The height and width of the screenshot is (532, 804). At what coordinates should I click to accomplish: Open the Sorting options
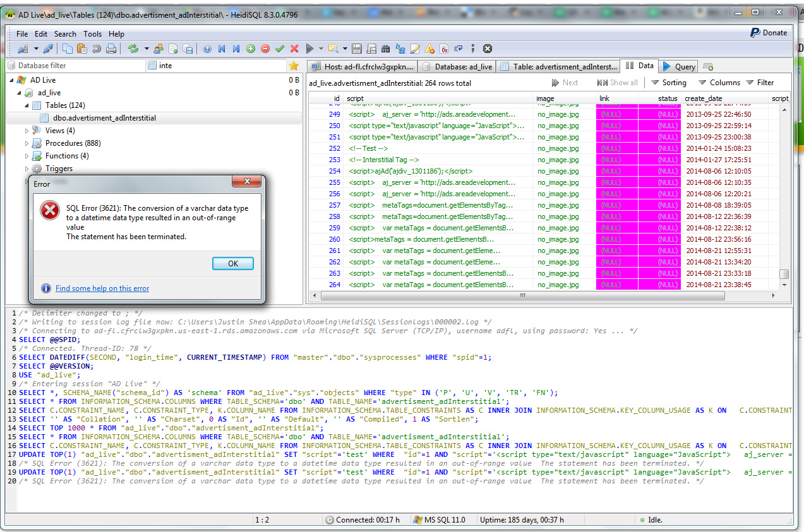pyautogui.click(x=669, y=83)
